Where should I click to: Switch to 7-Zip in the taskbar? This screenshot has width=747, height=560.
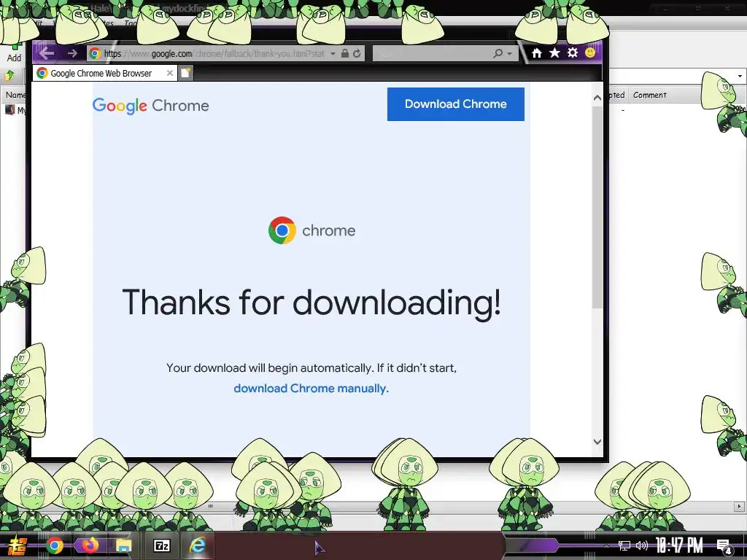point(161,545)
